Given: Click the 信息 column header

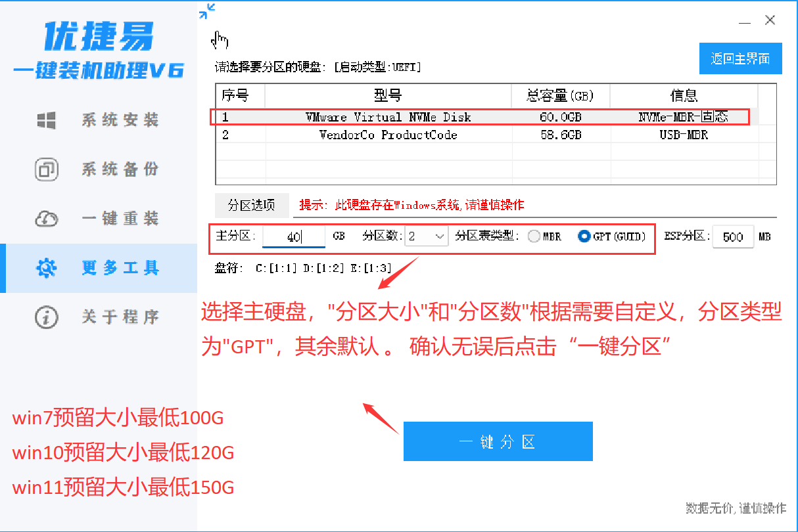Looking at the screenshot, I should click(x=684, y=96).
